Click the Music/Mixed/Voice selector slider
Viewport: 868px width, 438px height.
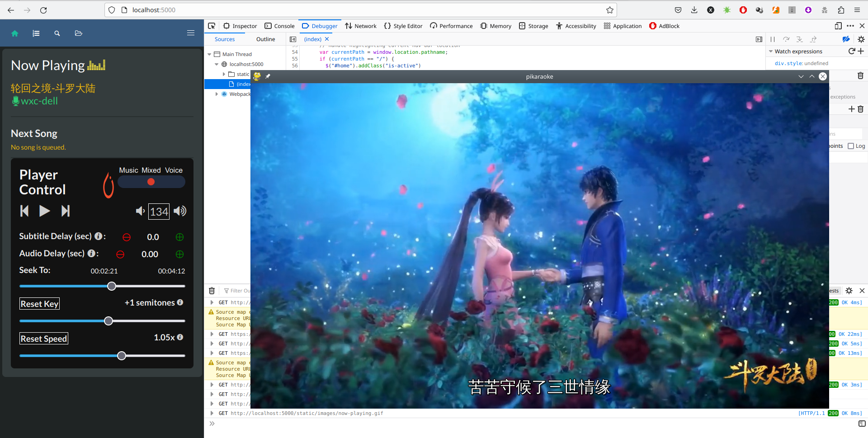click(x=151, y=182)
